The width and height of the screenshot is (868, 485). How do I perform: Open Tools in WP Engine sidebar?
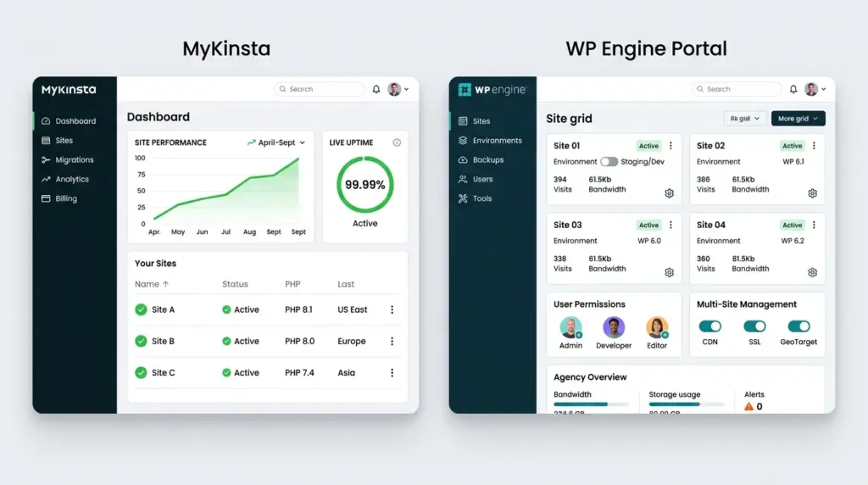[x=492, y=198]
